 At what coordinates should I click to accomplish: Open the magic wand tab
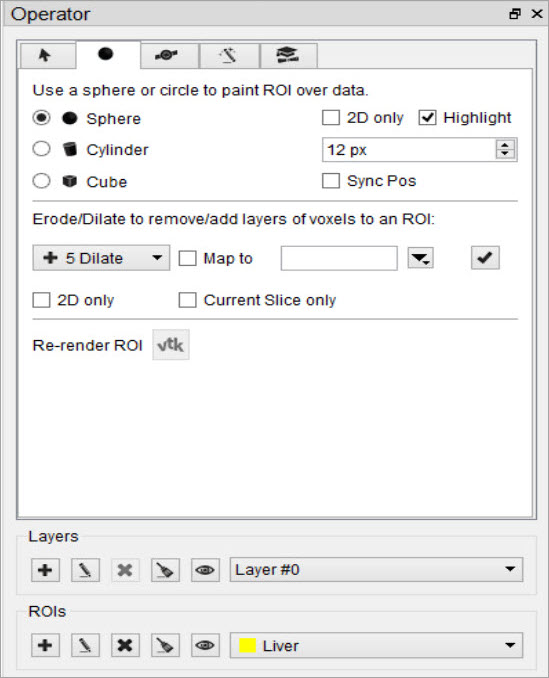tap(229, 55)
